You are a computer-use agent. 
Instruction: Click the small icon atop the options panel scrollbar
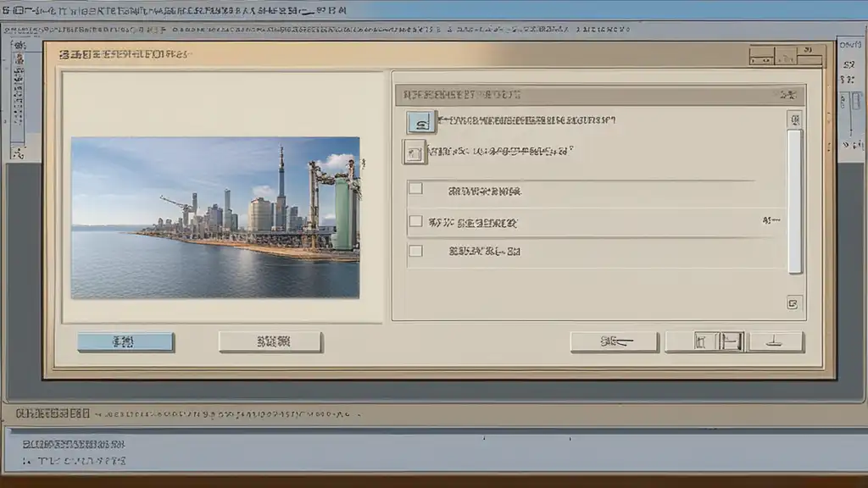click(x=795, y=119)
